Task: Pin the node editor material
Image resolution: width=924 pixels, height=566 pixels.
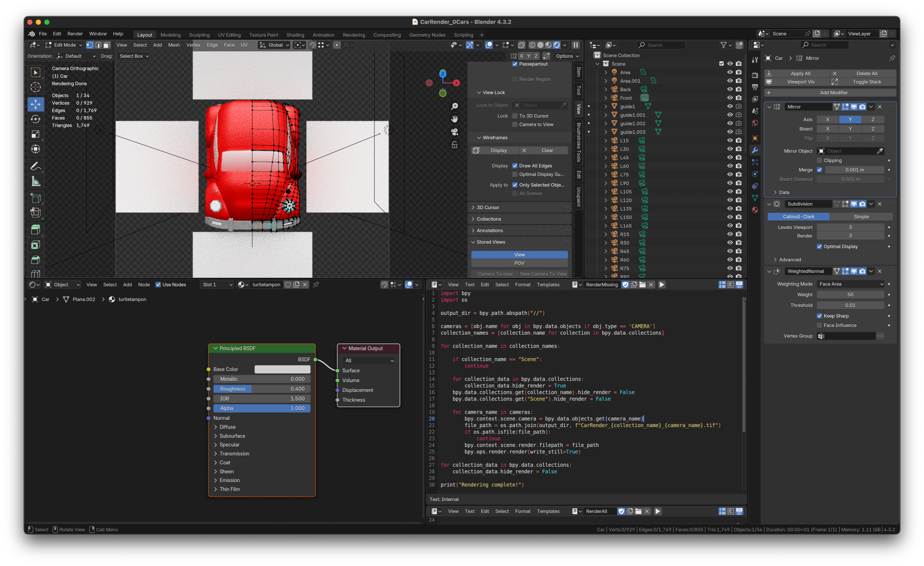Action: coord(316,285)
